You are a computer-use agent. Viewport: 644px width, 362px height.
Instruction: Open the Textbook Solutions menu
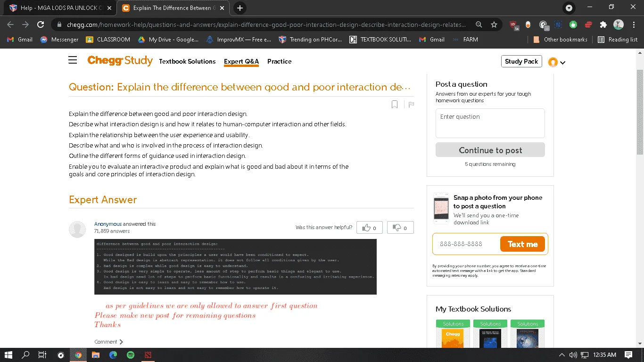tap(187, 61)
